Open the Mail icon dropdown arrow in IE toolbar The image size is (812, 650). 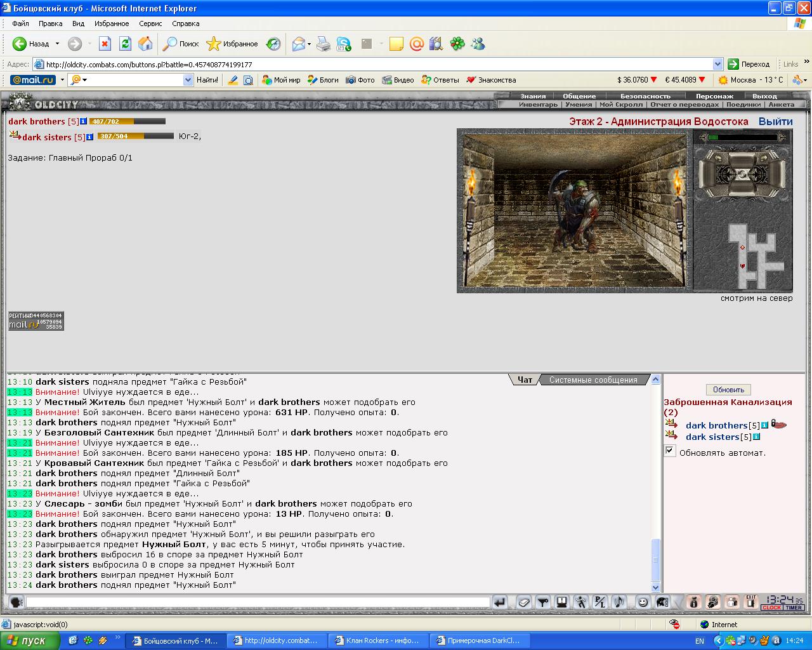(309, 44)
